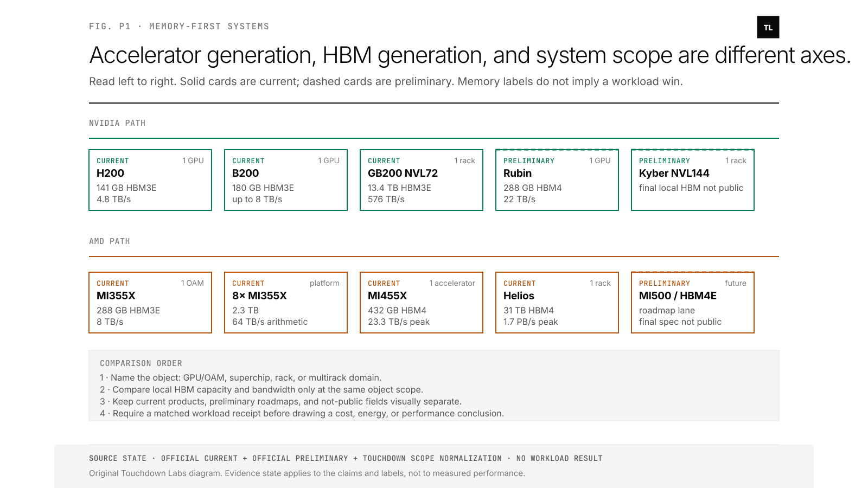Click the SOURCE STATE footer line

(x=346, y=458)
